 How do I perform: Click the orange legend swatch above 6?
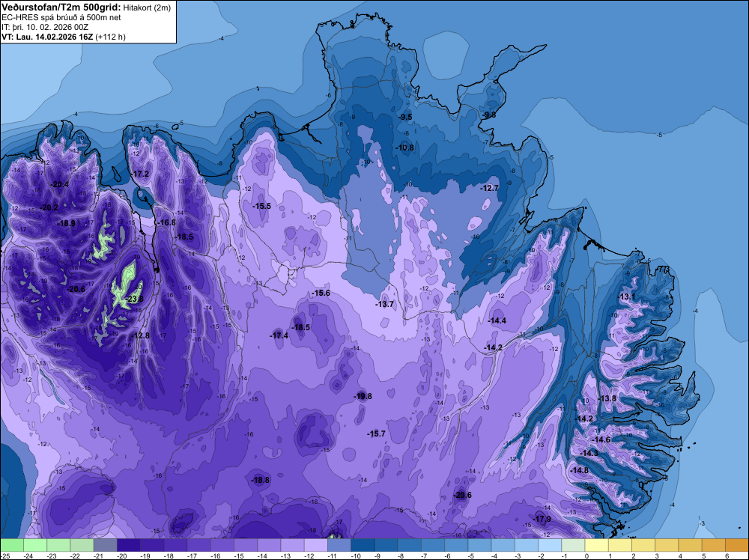737,545
